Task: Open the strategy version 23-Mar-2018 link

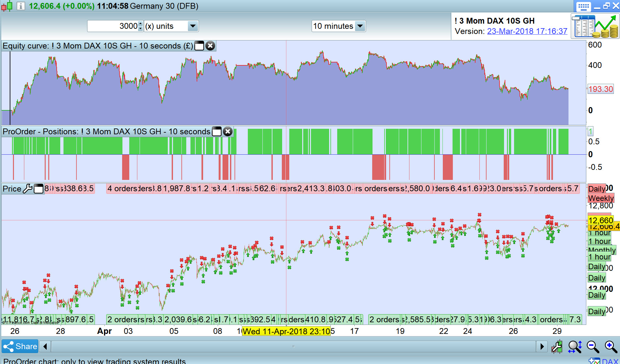Action: click(527, 31)
